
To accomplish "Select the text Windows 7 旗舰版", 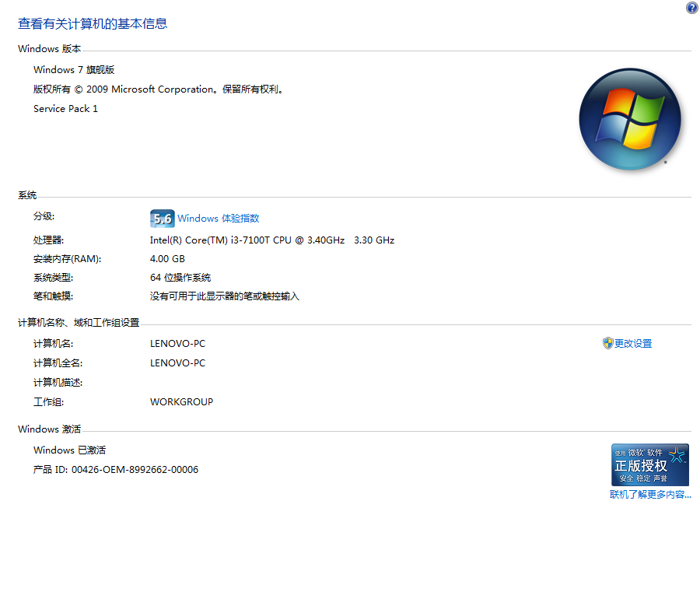I will pyautogui.click(x=74, y=70).
